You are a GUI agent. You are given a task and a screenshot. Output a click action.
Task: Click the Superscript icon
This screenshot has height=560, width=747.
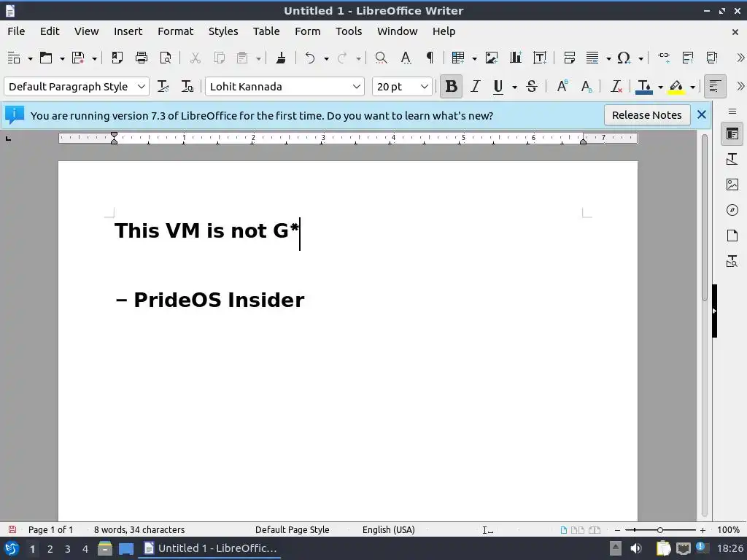click(x=562, y=87)
